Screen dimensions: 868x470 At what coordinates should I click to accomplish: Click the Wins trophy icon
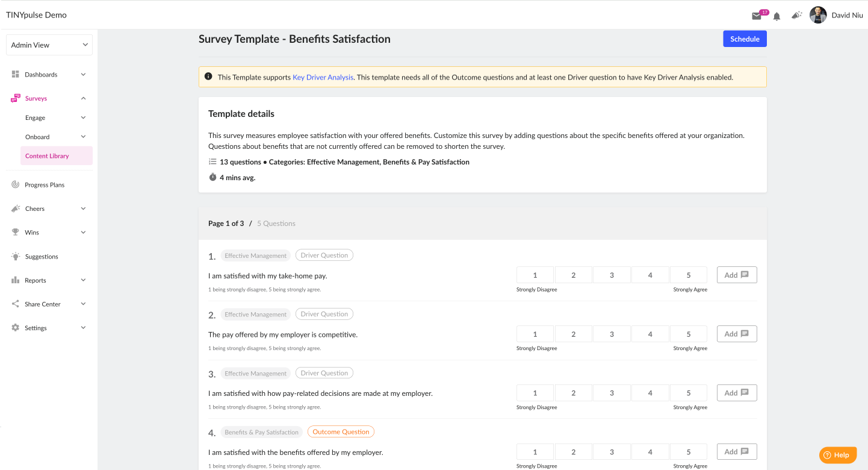[16, 232]
